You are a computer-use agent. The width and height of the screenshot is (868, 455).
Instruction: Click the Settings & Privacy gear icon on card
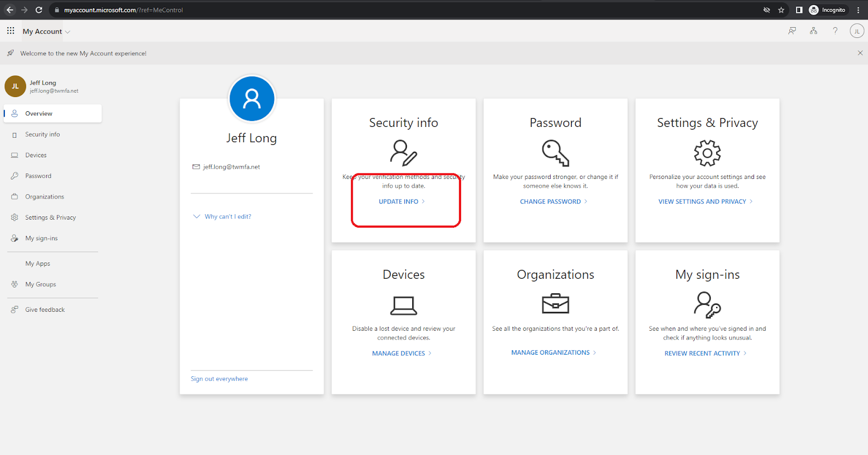click(707, 153)
